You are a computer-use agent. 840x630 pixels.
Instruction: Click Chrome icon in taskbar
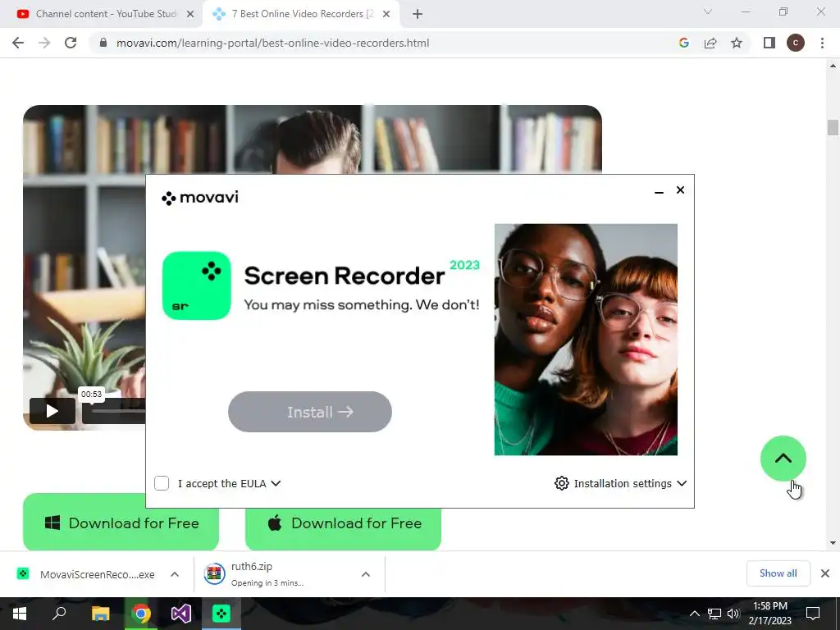point(141,614)
